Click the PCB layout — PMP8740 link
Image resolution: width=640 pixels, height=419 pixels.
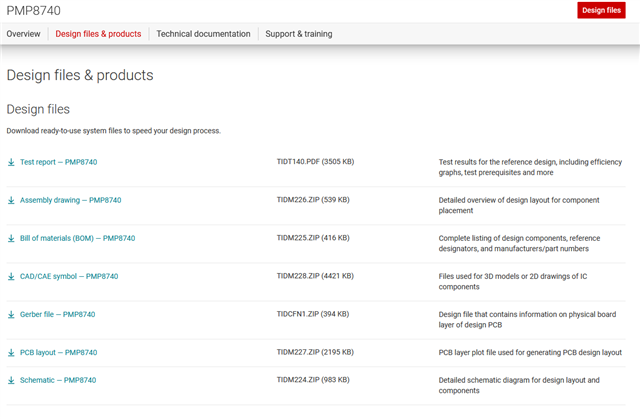[58, 352]
